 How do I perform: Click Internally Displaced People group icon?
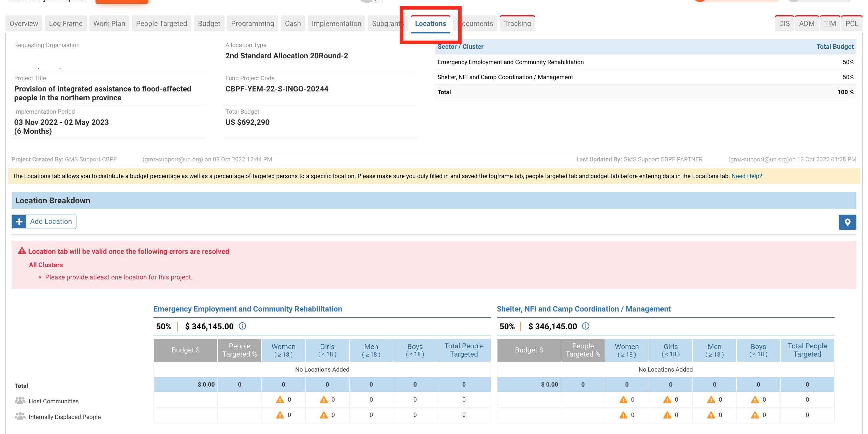click(x=20, y=416)
